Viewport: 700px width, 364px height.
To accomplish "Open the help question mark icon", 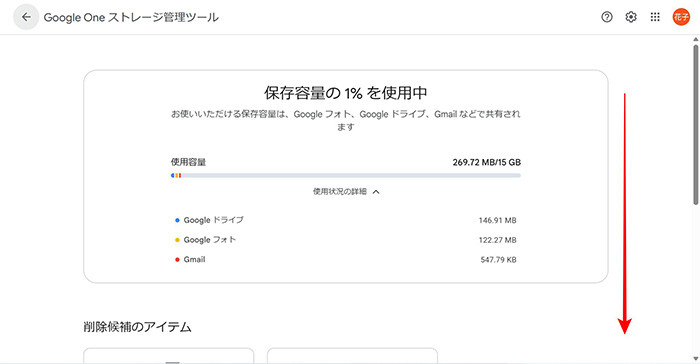I will click(607, 17).
